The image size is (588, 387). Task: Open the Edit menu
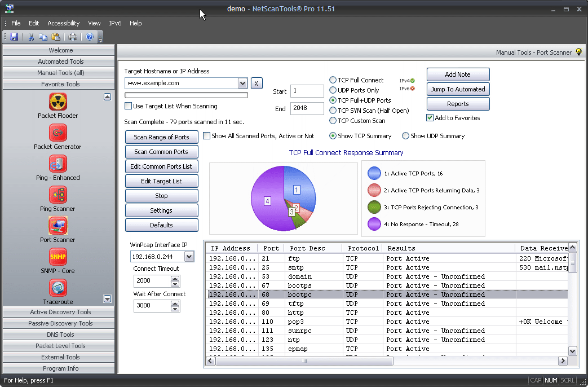pyautogui.click(x=34, y=23)
